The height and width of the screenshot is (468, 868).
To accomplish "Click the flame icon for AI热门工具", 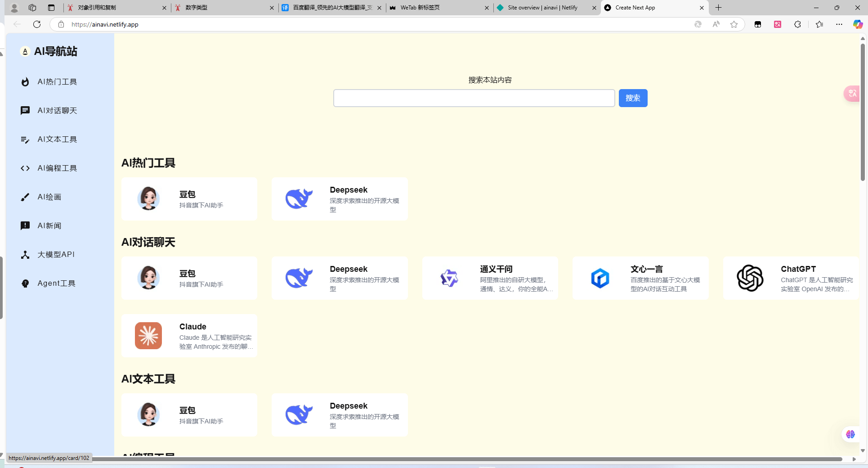I will coord(25,82).
